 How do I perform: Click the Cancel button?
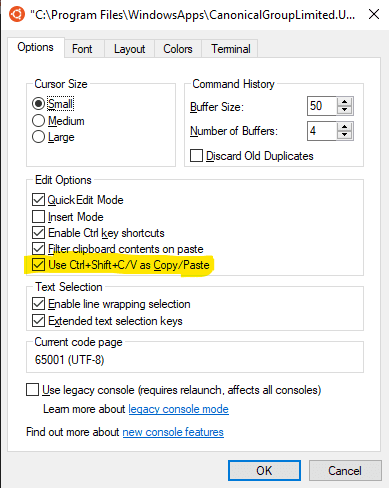(345, 471)
